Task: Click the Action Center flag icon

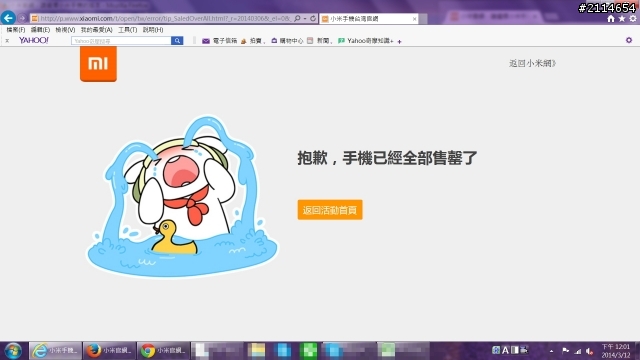Action: (x=565, y=351)
